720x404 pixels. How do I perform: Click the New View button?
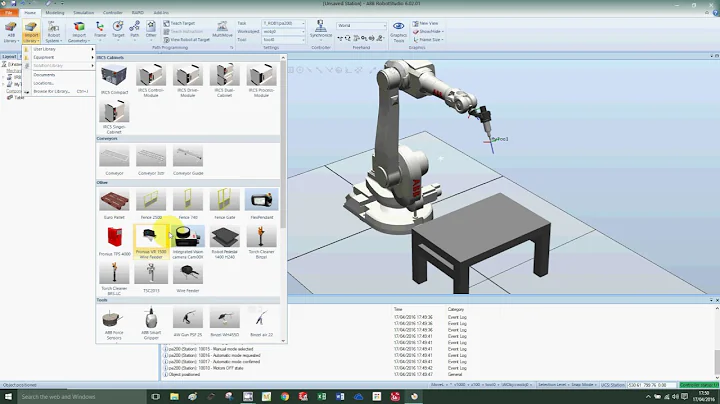coord(425,23)
